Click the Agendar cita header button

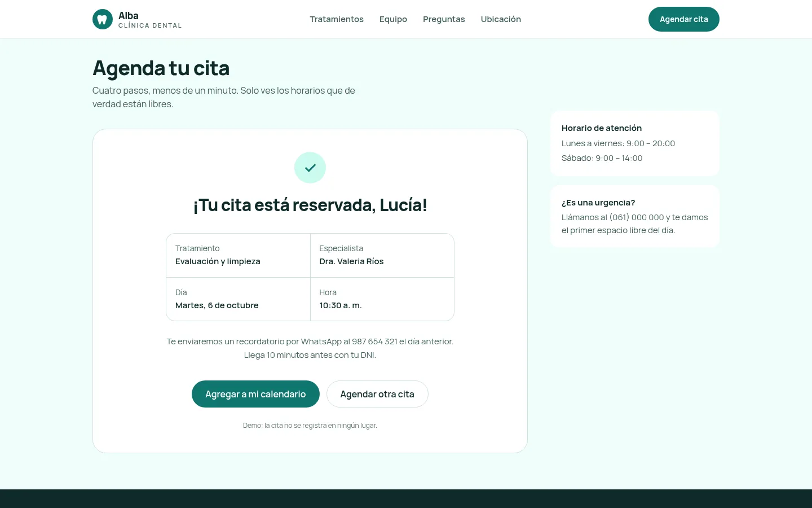click(684, 19)
